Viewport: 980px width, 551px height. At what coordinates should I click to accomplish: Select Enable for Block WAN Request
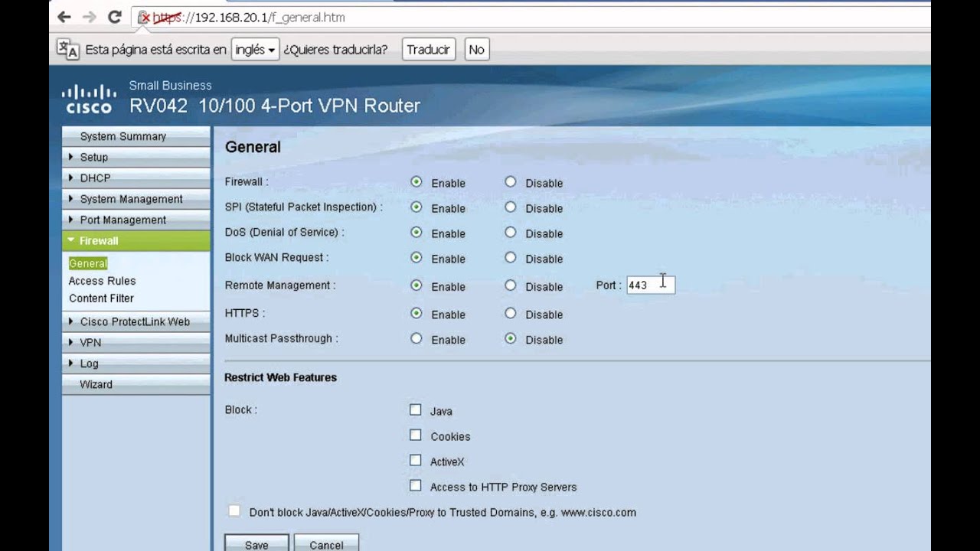(x=416, y=258)
